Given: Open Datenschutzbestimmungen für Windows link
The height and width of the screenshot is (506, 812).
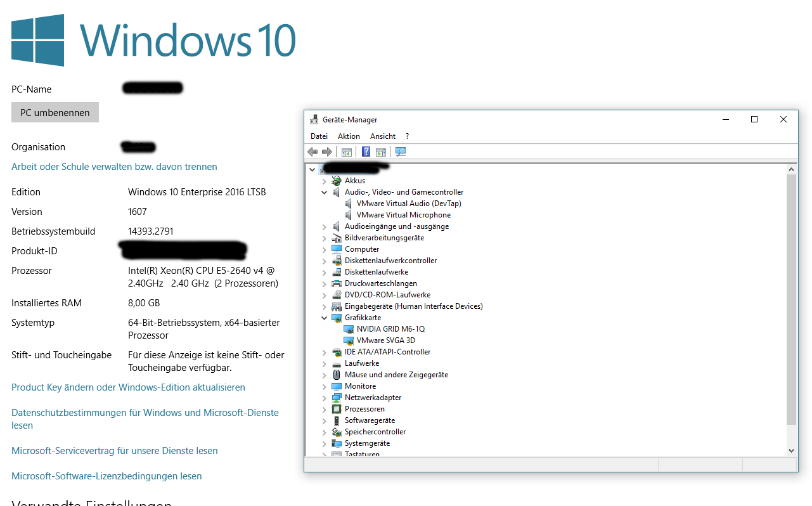Looking at the screenshot, I should pos(145,419).
